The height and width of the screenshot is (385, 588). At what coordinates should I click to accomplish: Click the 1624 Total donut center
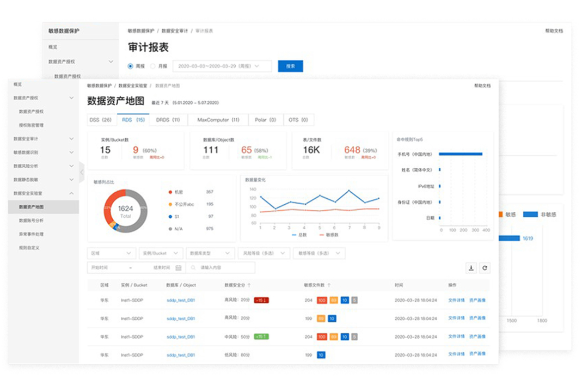126,211
